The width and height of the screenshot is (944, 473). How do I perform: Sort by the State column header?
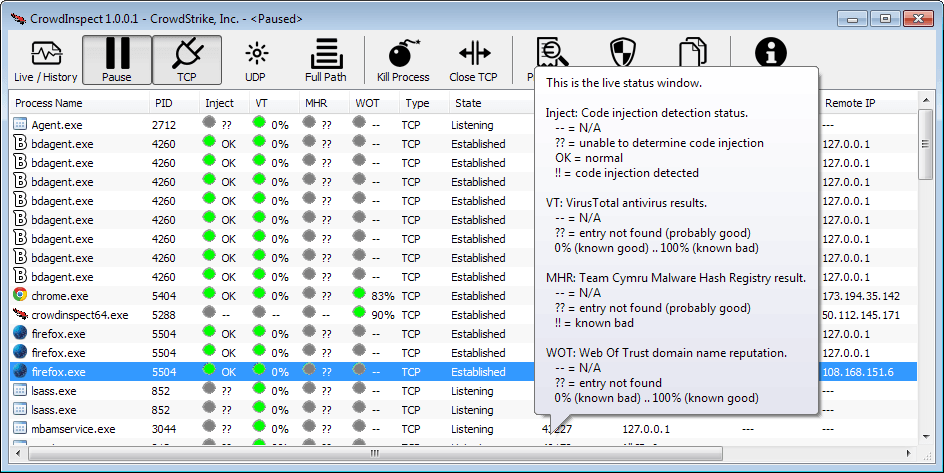point(468,103)
